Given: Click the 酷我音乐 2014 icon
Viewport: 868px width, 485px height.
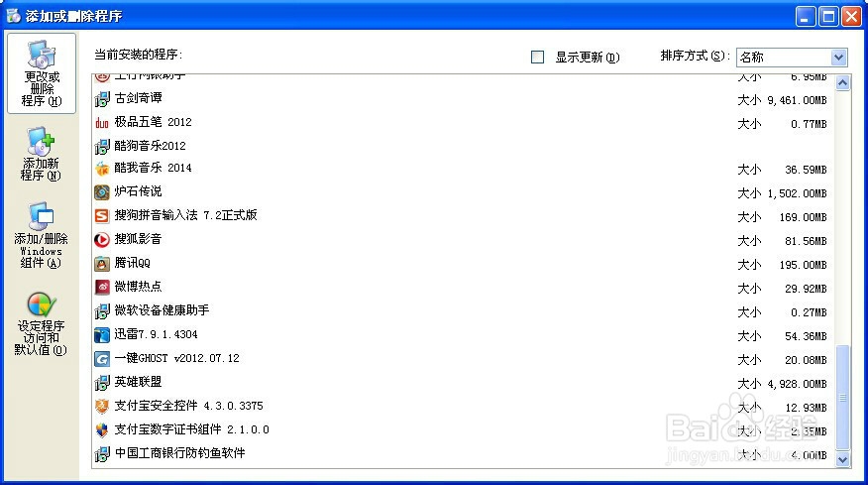Looking at the screenshot, I should [102, 169].
